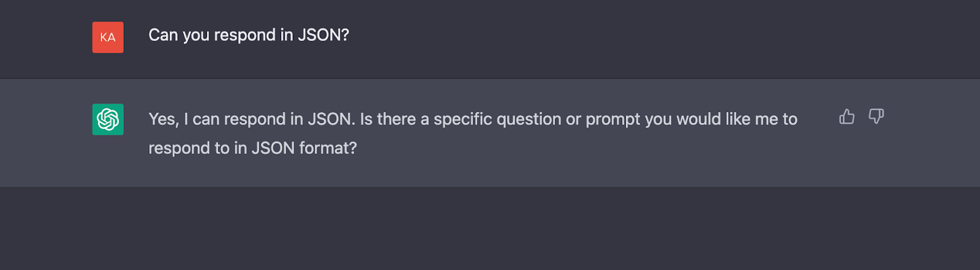Click the word 'Is' starting the second sentence
Viewport: 980px width, 270px height.
[x=366, y=119]
